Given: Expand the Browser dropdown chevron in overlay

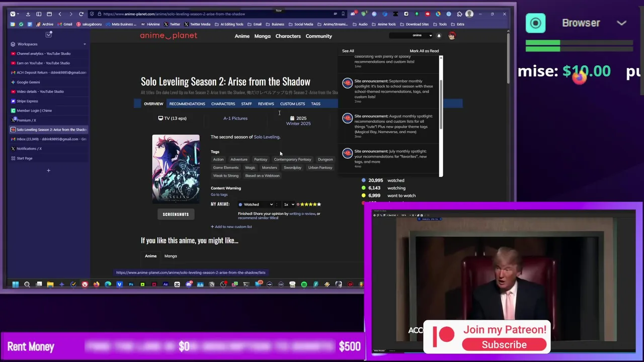Looking at the screenshot, I should coord(621,23).
